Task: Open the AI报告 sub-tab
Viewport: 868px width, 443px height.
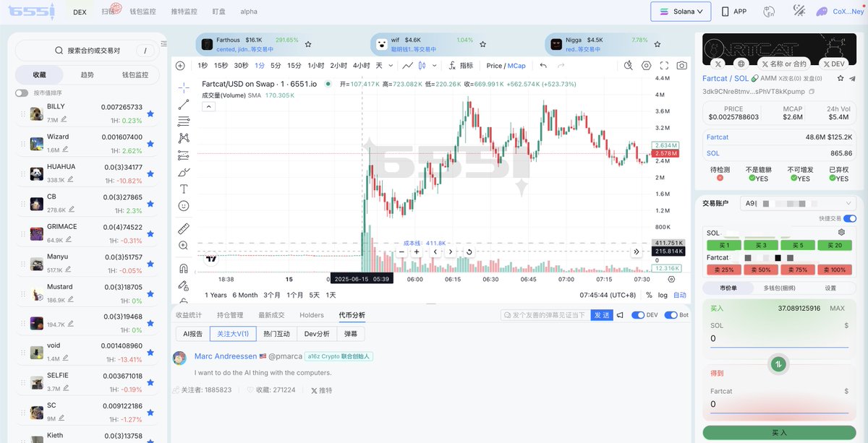Action: click(x=192, y=334)
